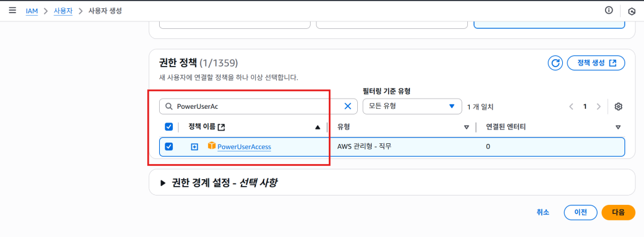Click the 연결된 엔터티 column header
This screenshot has width=644, height=237.
506,128
